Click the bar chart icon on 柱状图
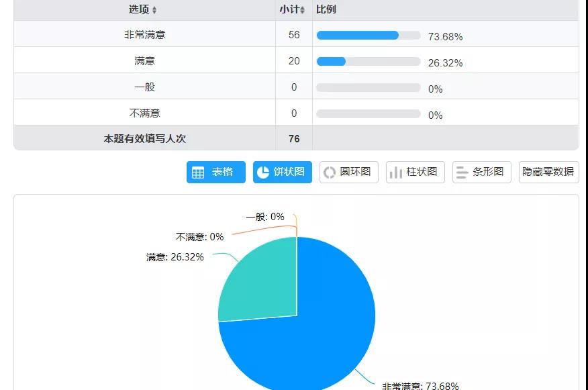This screenshot has height=390, width=588. 395,173
